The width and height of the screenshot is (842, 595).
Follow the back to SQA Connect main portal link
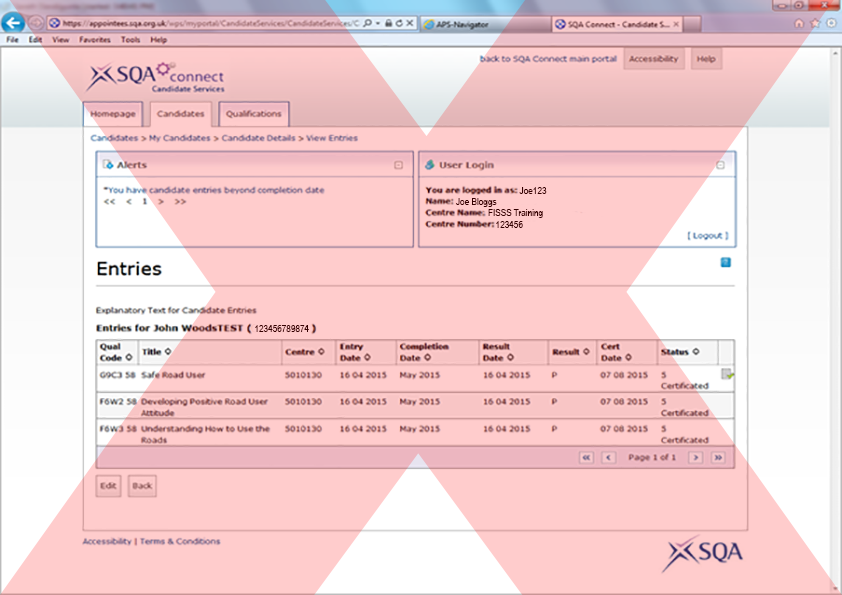pyautogui.click(x=548, y=59)
